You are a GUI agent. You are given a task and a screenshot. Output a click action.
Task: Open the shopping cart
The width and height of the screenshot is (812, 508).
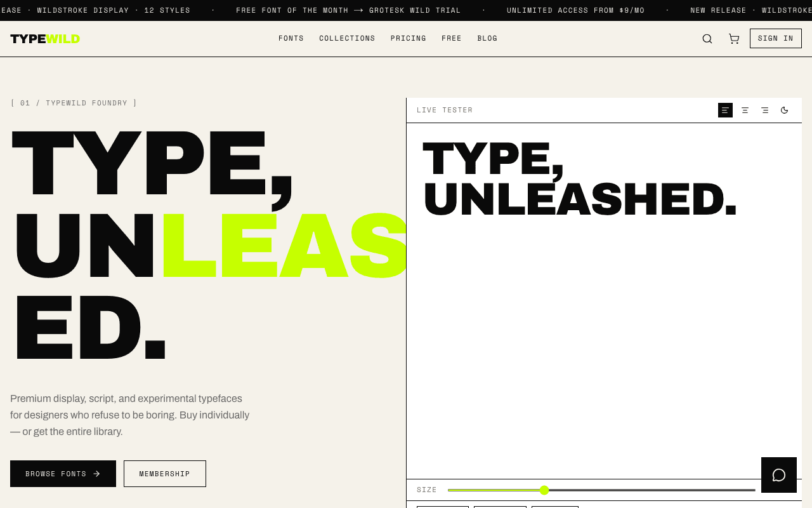click(734, 39)
